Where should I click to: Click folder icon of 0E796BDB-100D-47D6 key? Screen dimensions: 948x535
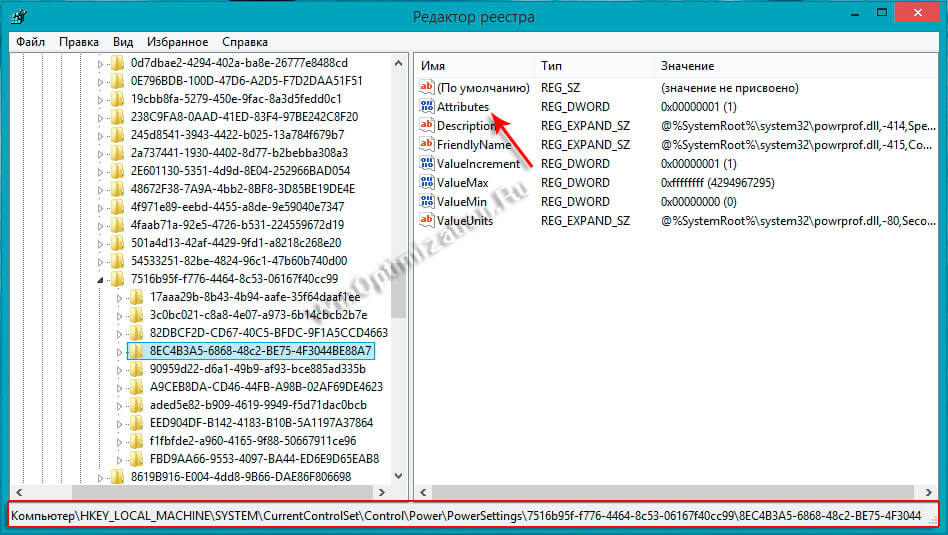point(117,81)
